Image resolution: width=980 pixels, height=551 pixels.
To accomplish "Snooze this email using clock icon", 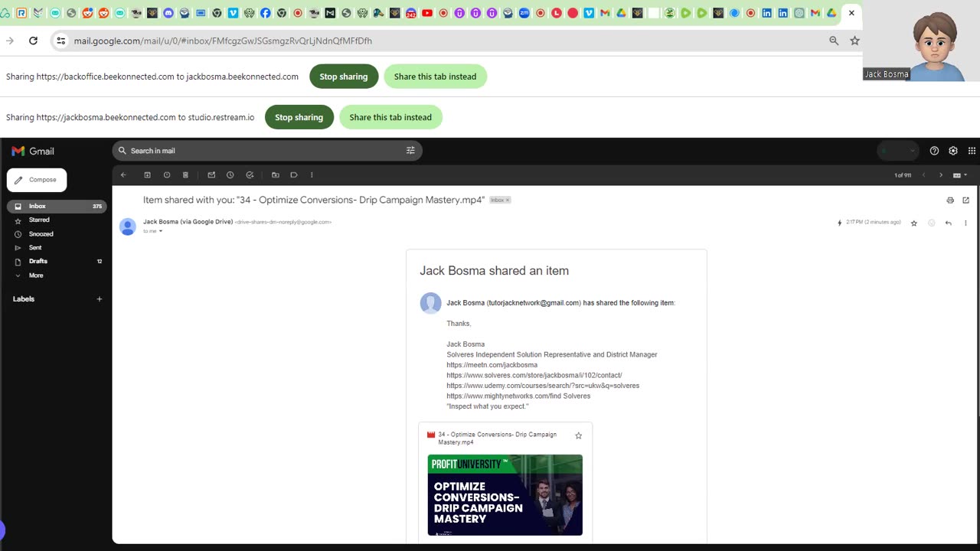I will click(x=230, y=175).
